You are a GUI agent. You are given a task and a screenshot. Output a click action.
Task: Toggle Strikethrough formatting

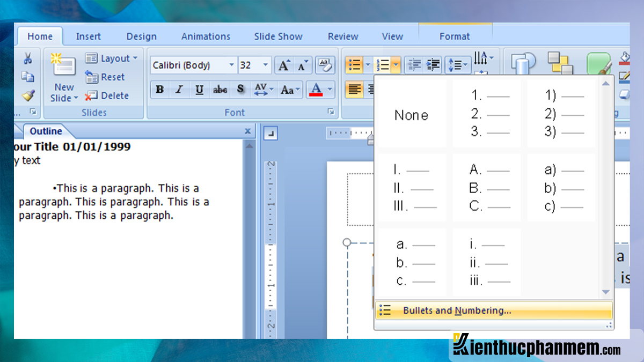[220, 90]
